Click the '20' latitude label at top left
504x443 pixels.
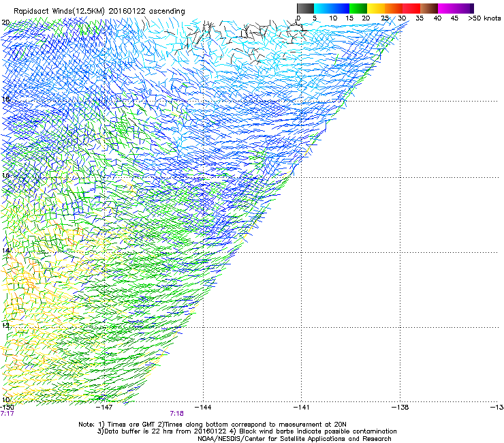pos(5,22)
